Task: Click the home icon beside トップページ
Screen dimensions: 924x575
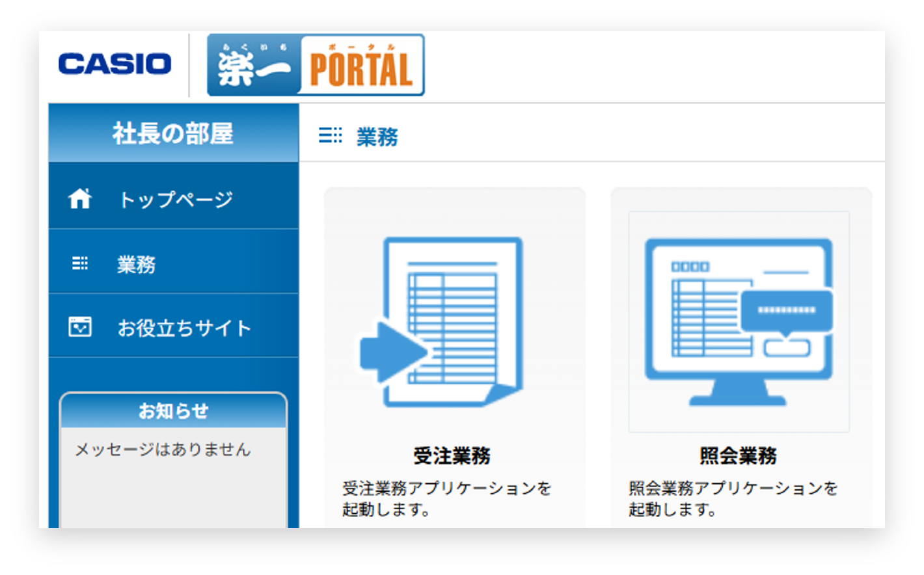Action: click(80, 198)
